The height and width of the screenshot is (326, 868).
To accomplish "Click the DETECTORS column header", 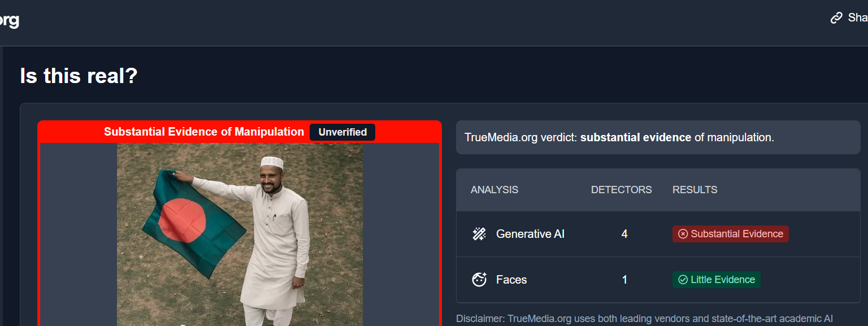I will (622, 190).
